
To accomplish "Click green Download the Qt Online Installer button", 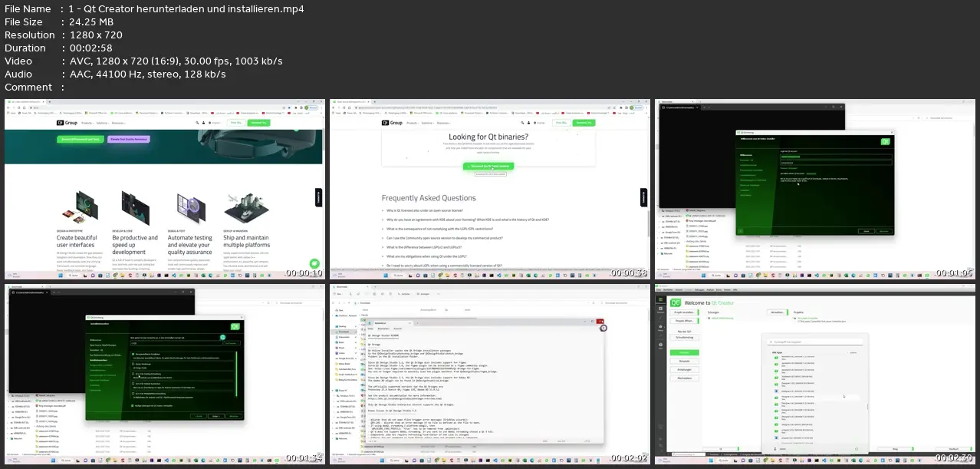I will (x=488, y=166).
